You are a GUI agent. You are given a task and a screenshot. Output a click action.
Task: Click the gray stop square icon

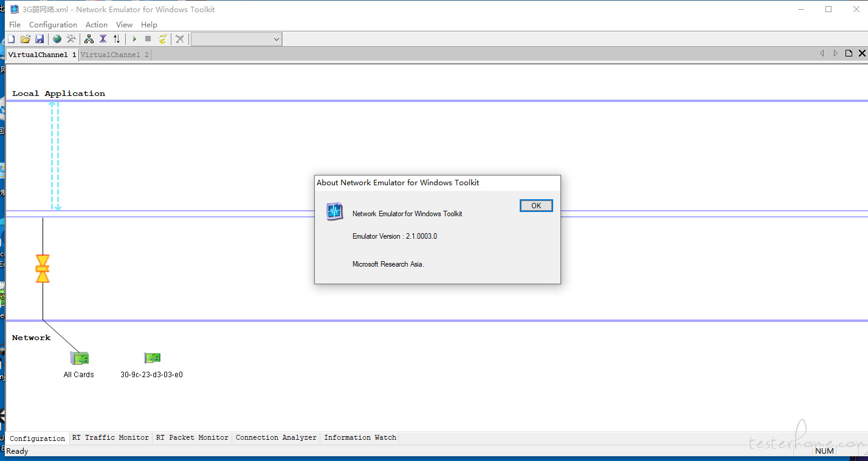(148, 39)
